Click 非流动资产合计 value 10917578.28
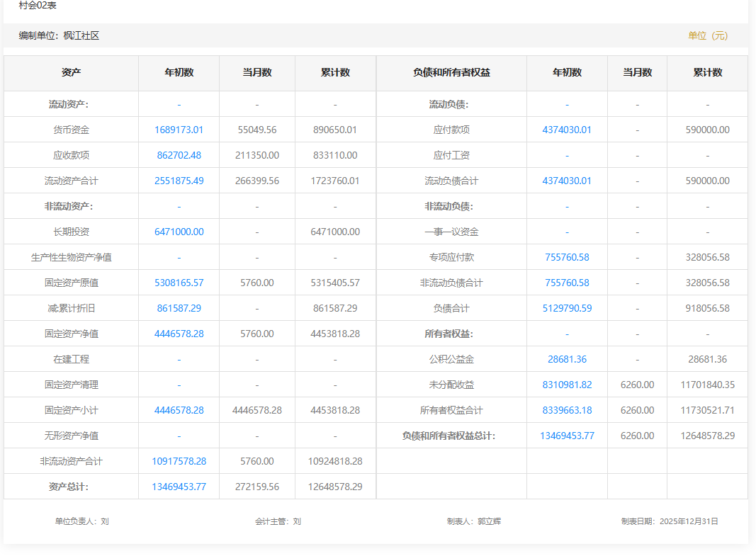 click(x=179, y=461)
